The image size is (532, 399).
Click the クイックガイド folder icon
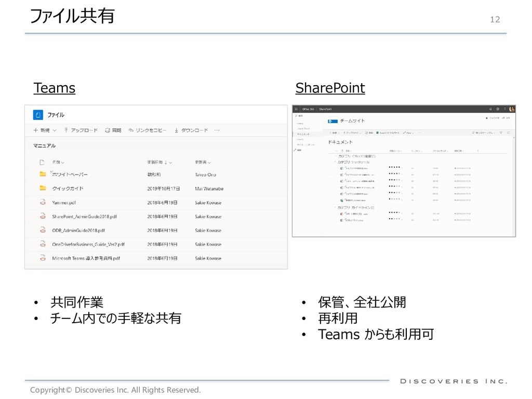pyautogui.click(x=43, y=188)
